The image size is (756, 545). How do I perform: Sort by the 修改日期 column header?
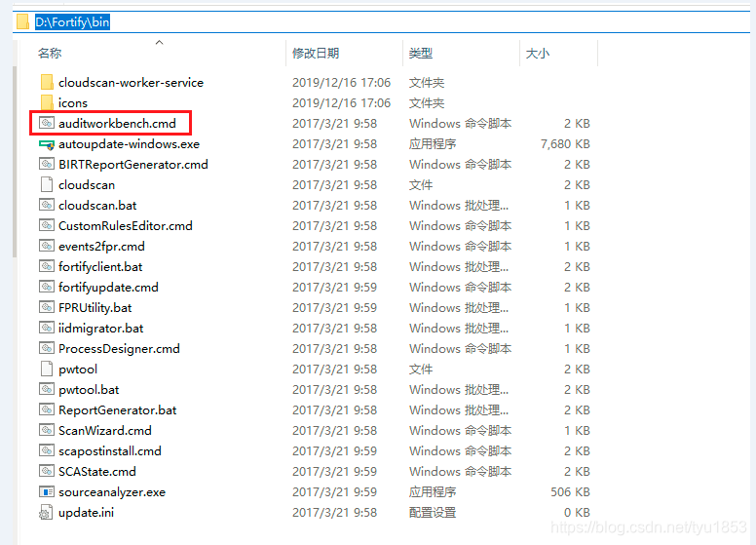316,53
